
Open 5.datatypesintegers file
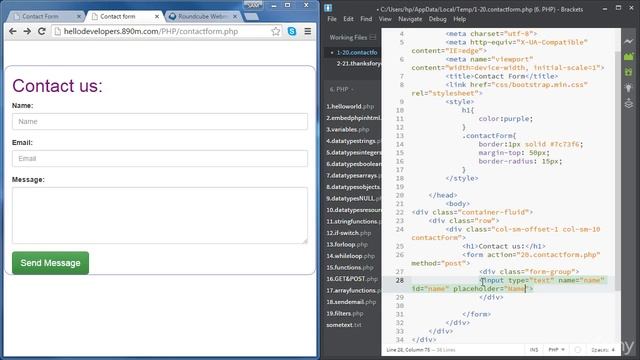coord(353,152)
